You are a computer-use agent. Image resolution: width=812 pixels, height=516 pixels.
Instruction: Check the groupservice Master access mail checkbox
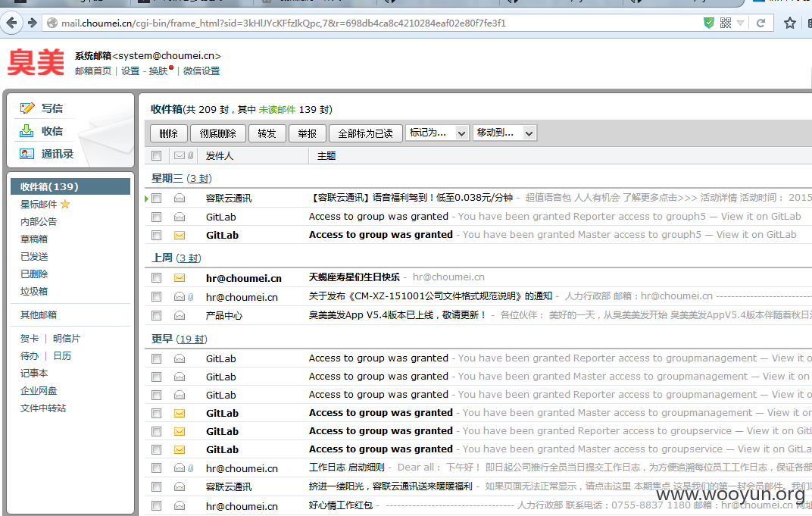(156, 449)
